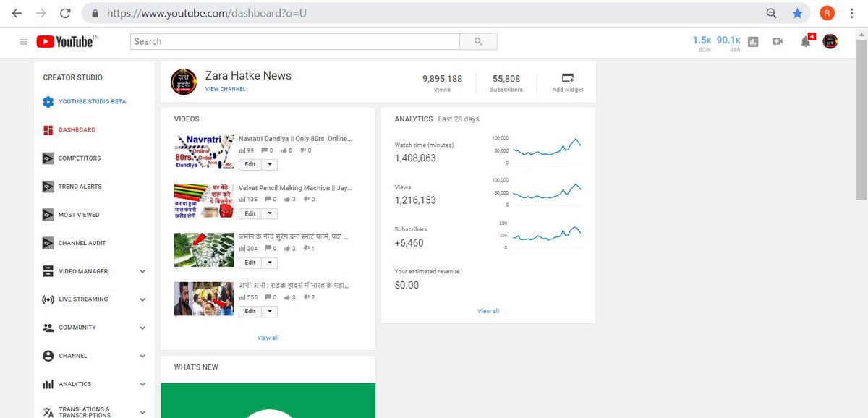868x418 pixels.
Task: Click the Channel Audit sidebar icon
Action: (48, 243)
